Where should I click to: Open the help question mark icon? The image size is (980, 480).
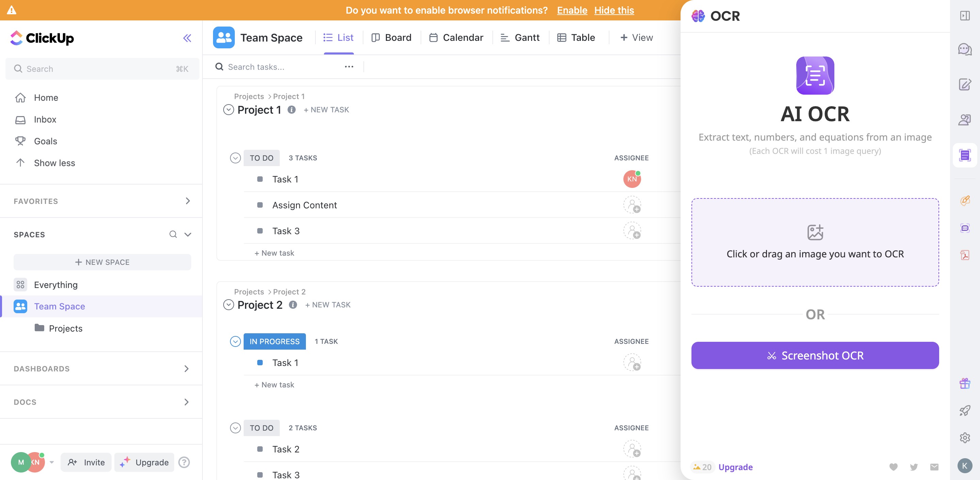[184, 463]
